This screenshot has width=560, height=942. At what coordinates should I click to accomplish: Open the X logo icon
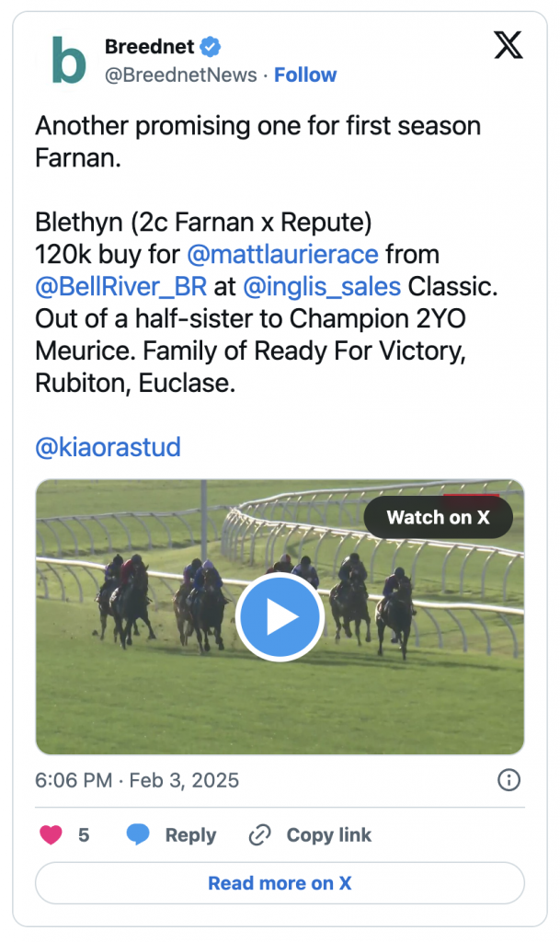(508, 46)
